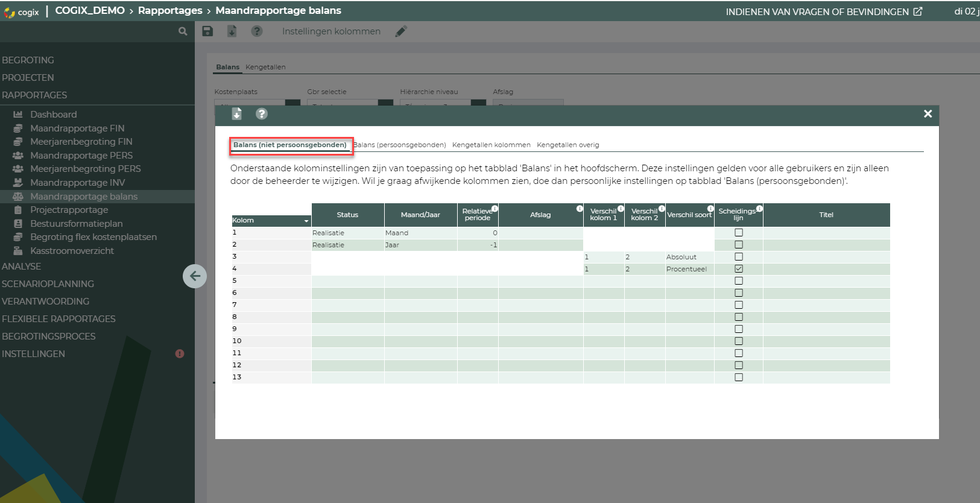This screenshot has height=503, width=980.
Task: Click the Status cell in row 5
Action: (347, 281)
